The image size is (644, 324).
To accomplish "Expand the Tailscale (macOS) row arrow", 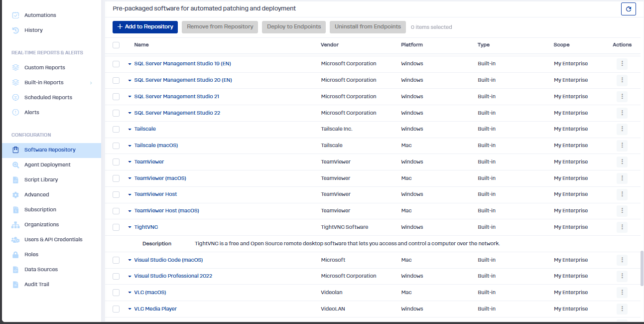I will tap(130, 146).
